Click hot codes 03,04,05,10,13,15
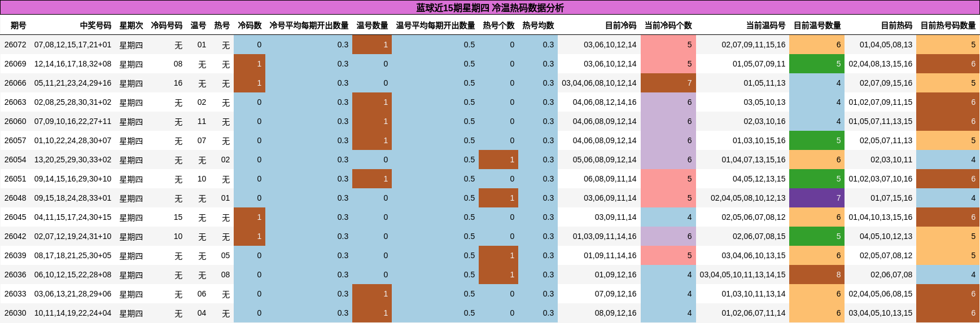Screen dimensions: 980x323 click(881, 313)
